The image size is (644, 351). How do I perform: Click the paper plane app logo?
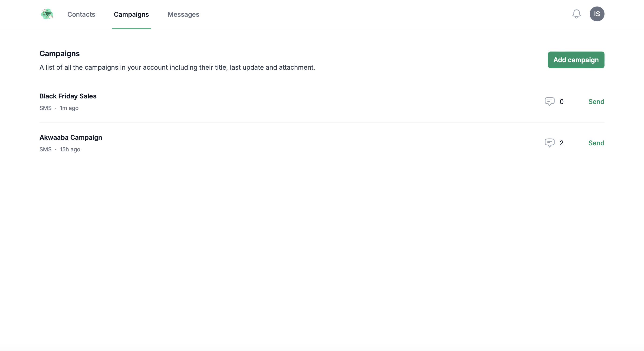click(x=47, y=14)
